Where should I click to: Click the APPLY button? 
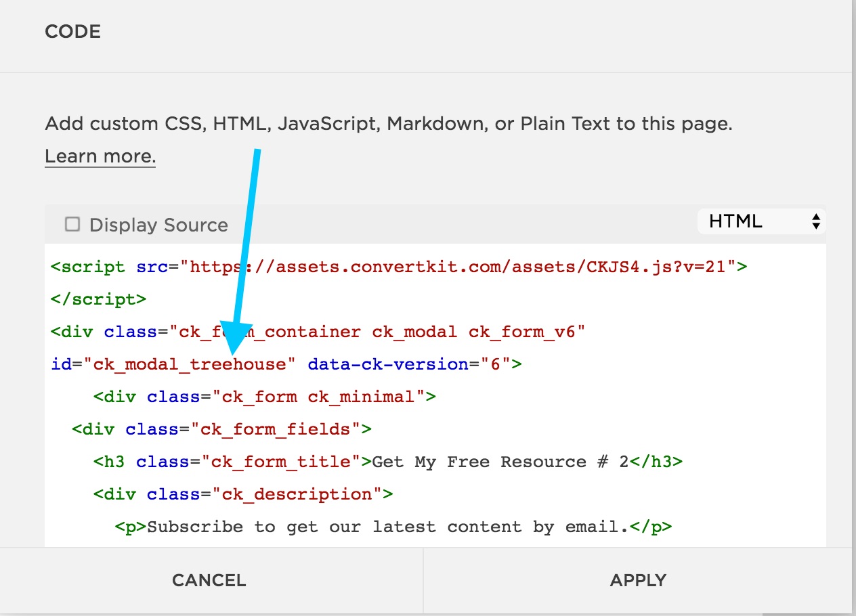pyautogui.click(x=638, y=580)
